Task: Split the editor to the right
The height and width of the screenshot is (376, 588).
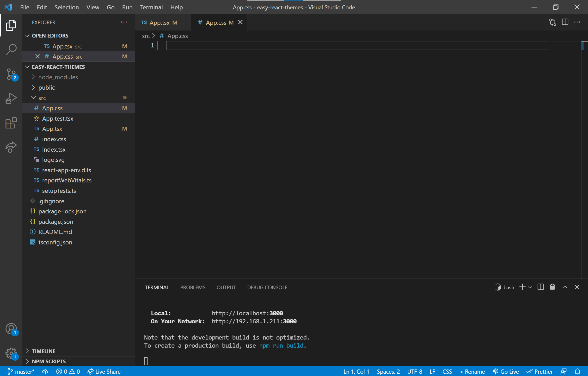Action: point(565,22)
